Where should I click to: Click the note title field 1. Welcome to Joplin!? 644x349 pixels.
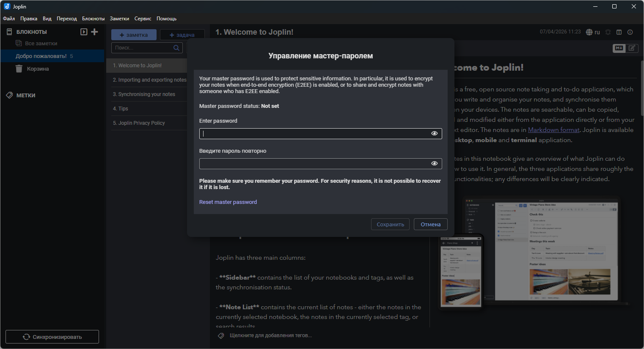coord(254,32)
